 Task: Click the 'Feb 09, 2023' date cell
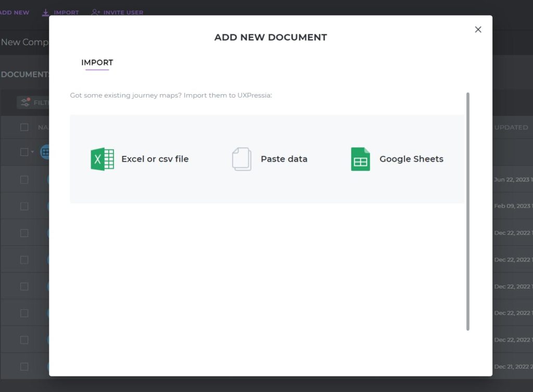[x=513, y=206]
